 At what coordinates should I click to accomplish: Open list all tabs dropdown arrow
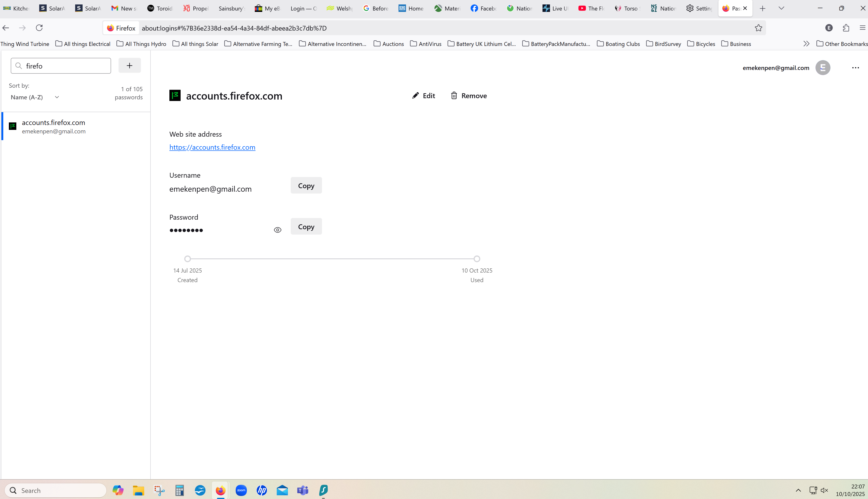781,8
